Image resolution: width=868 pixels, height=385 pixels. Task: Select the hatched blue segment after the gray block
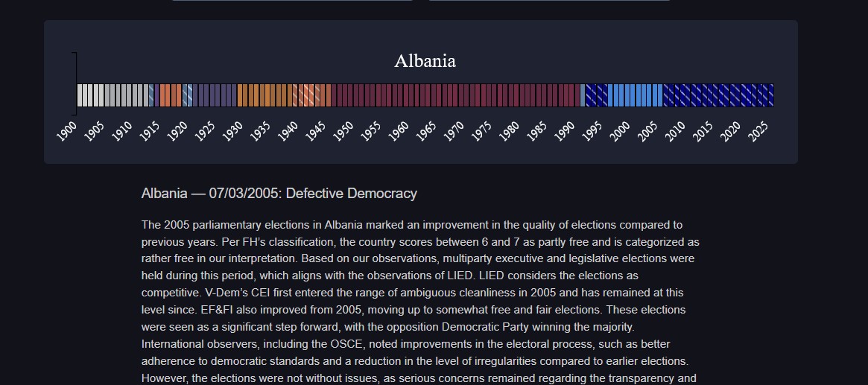[151, 95]
